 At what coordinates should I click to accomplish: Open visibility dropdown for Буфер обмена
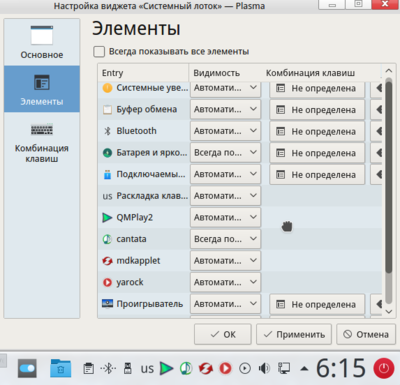[225, 109]
